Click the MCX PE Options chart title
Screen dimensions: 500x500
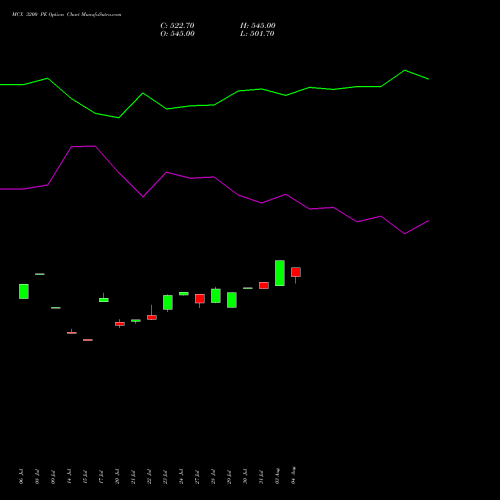point(67,15)
